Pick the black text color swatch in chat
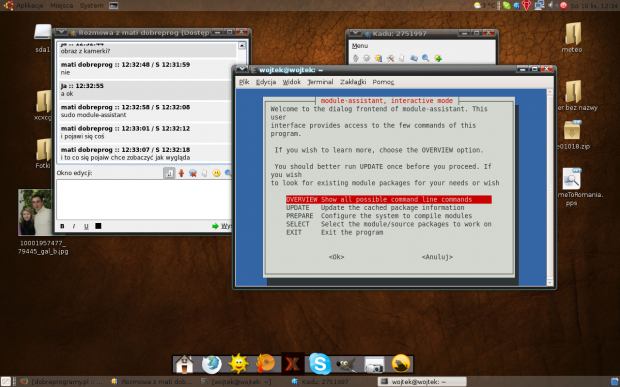The width and height of the screenshot is (620, 387). tap(98, 226)
